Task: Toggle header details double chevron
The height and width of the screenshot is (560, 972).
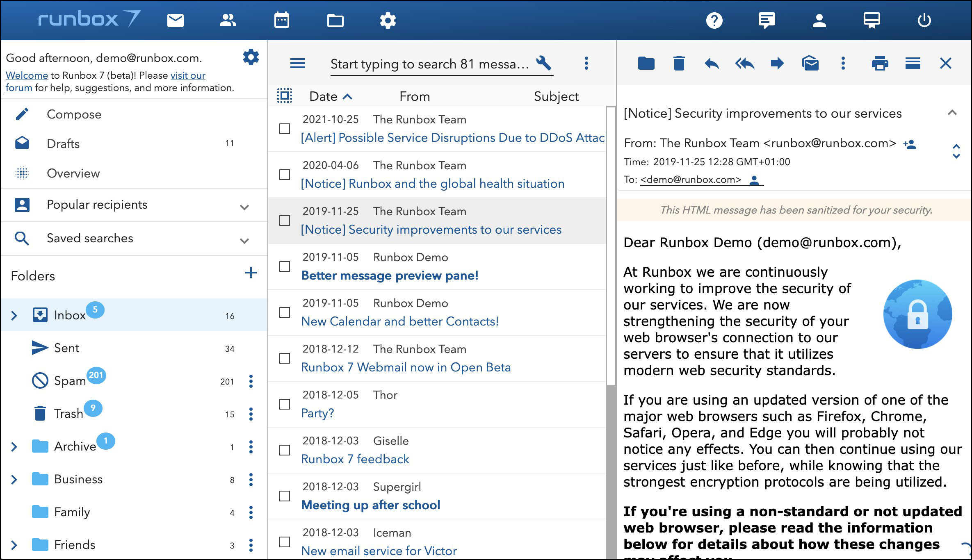Action: click(x=956, y=151)
